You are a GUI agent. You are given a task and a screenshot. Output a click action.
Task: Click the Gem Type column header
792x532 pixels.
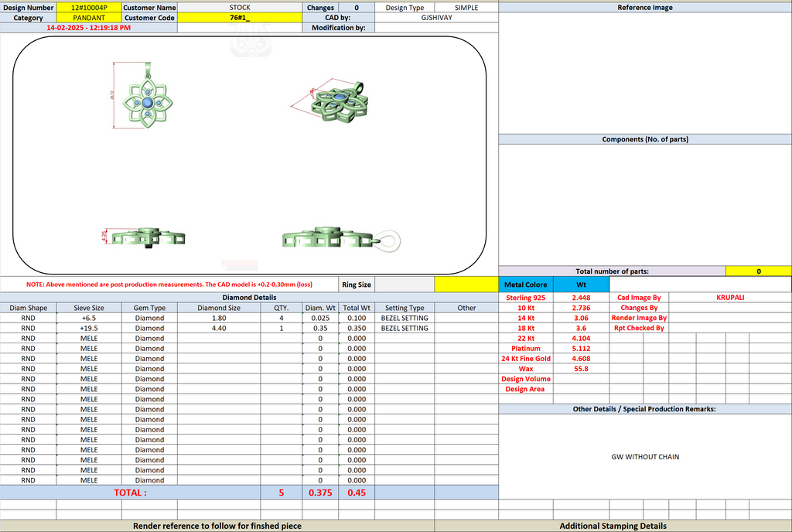149,308
